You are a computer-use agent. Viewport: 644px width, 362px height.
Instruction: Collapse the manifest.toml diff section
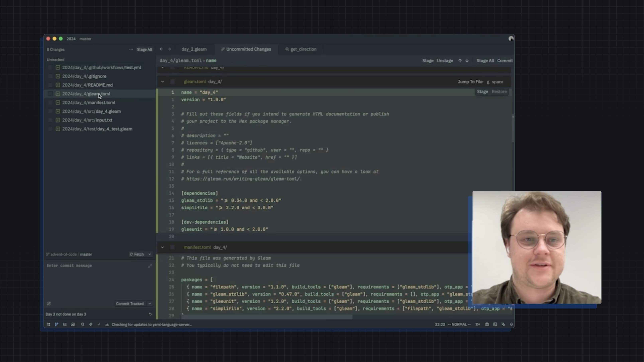point(163,247)
